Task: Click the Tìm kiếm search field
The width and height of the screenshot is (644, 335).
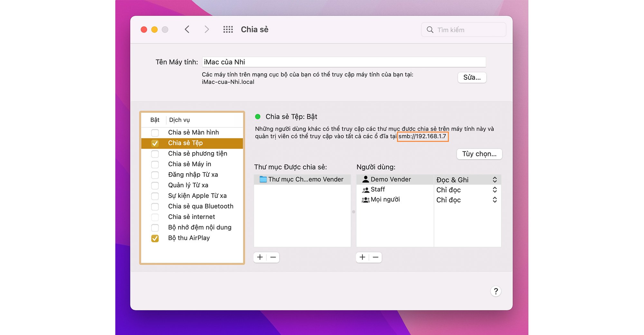Action: coord(464,30)
